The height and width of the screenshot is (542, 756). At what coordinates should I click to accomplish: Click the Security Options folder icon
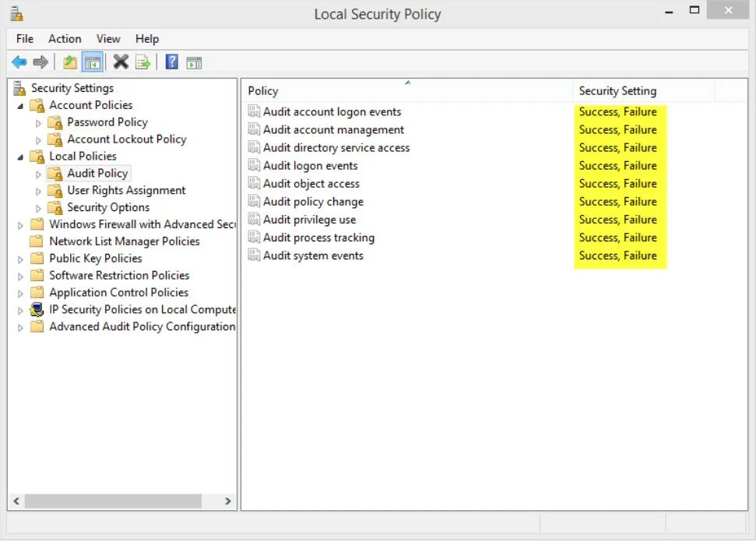(55, 208)
